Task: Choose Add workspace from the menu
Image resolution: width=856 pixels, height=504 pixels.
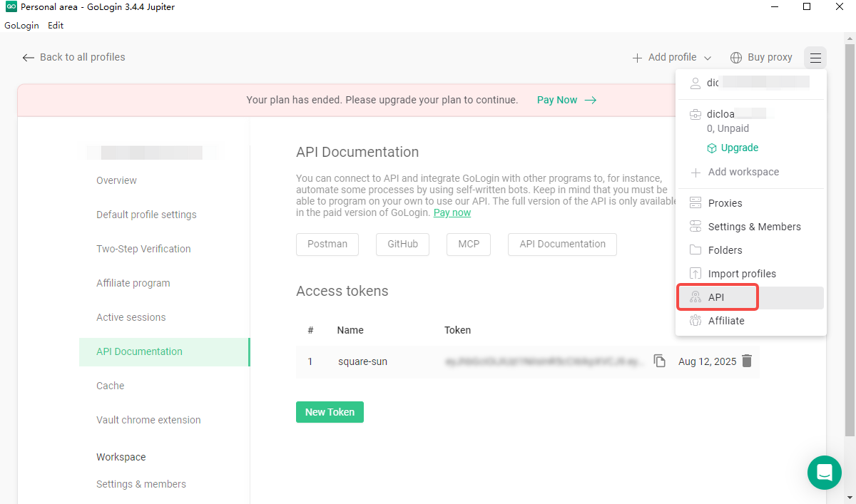Action: tap(735, 172)
